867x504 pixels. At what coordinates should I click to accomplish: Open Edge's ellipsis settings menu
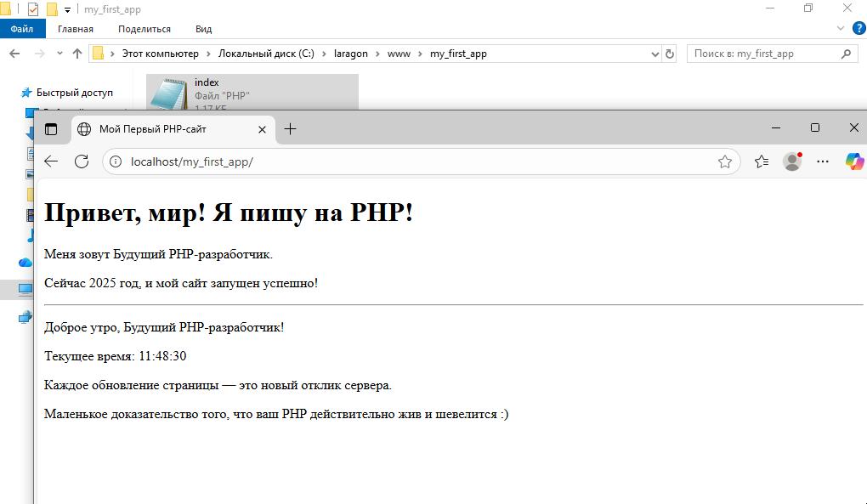tap(823, 161)
